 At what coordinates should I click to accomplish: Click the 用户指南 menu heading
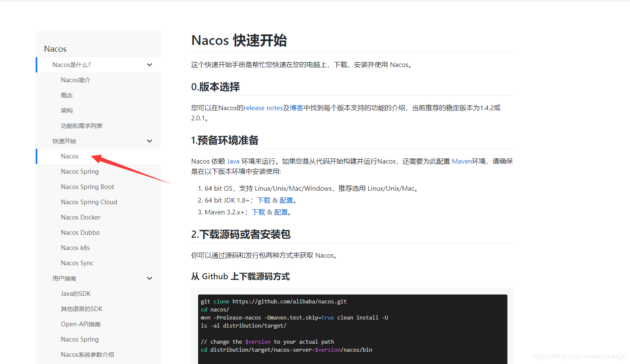[x=64, y=278]
